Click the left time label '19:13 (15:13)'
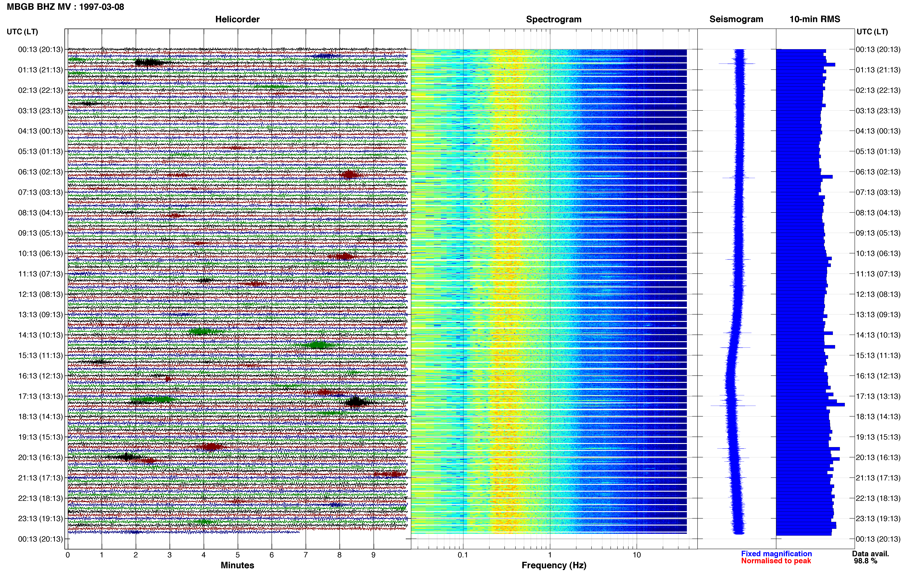The image size is (924, 578). [41, 437]
